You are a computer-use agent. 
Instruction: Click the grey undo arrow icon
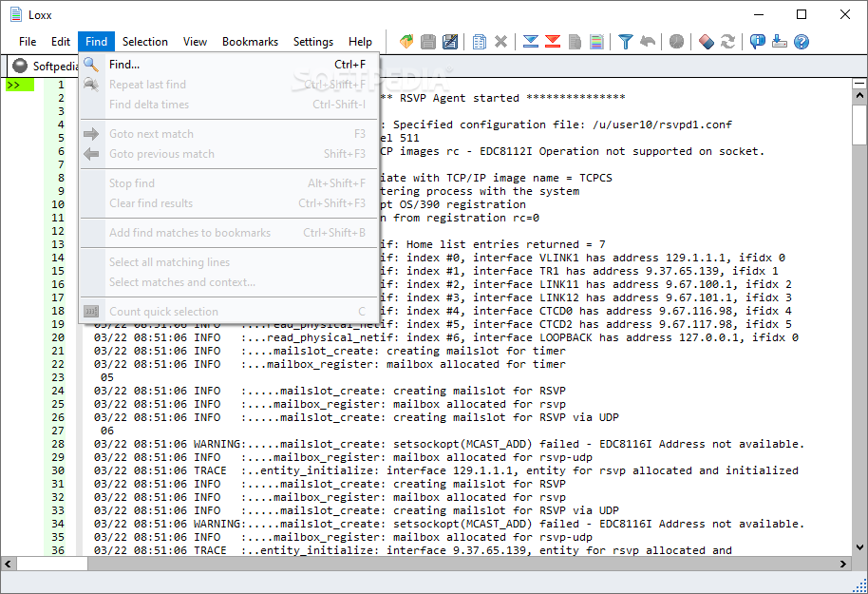pos(648,42)
